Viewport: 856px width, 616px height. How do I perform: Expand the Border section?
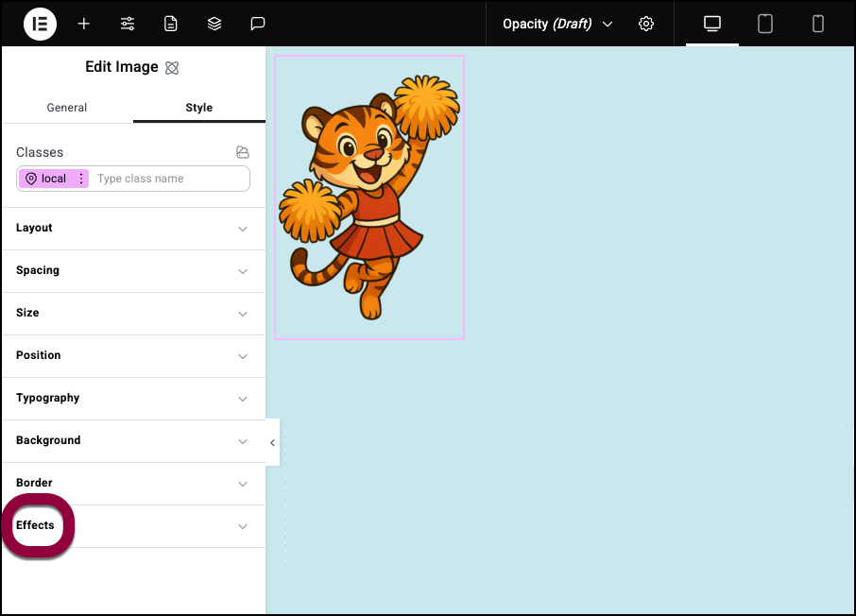[134, 484]
